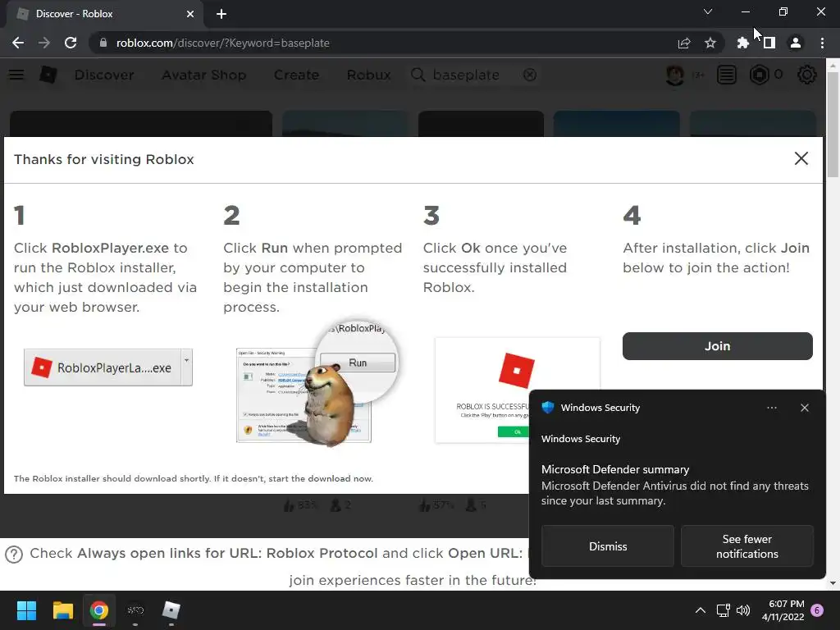Viewport: 840px width, 630px height.
Task: Toggle Chrome side panel icon
Action: pyautogui.click(x=769, y=43)
